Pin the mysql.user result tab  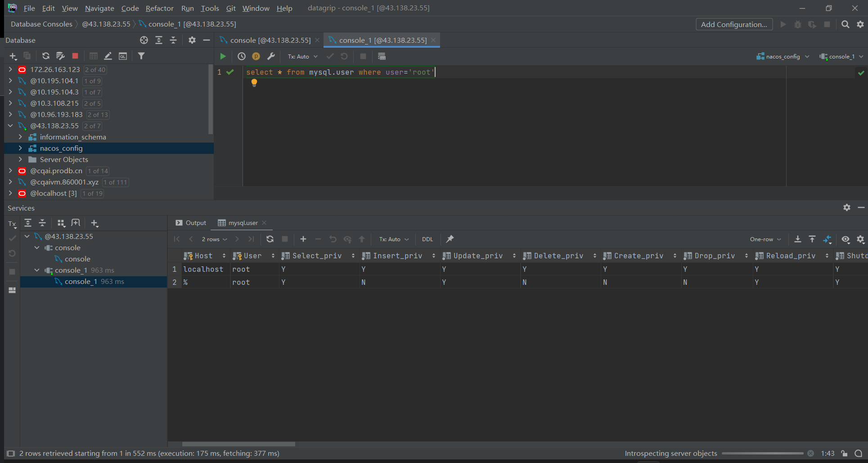450,239
